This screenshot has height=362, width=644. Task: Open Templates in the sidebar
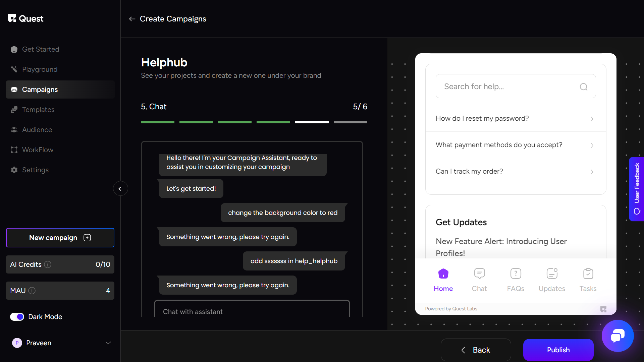[x=38, y=110]
